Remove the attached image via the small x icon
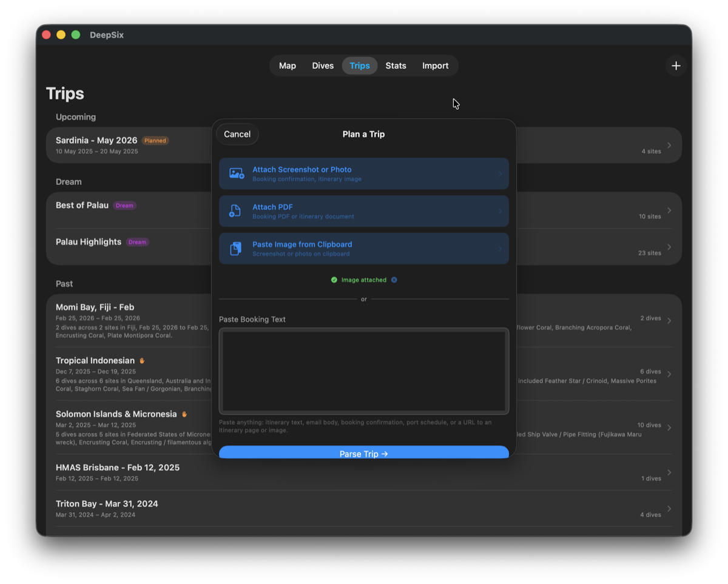The image size is (728, 584). tap(394, 280)
